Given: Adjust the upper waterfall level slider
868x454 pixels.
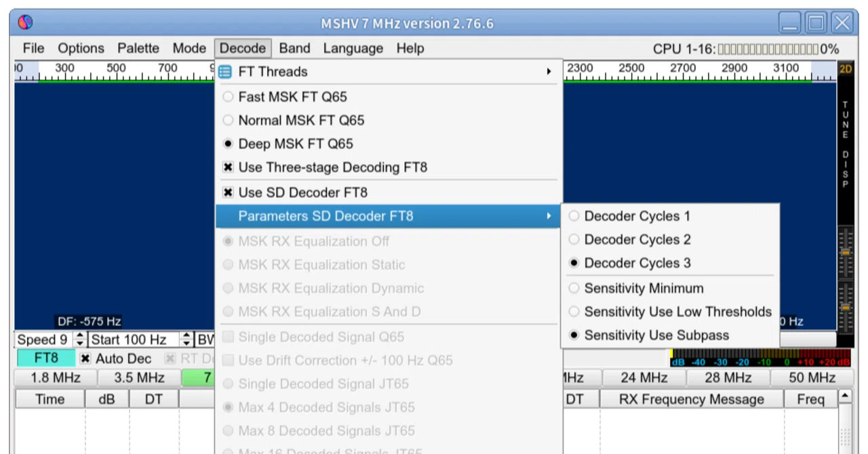Looking at the screenshot, I should pyautogui.click(x=846, y=251).
